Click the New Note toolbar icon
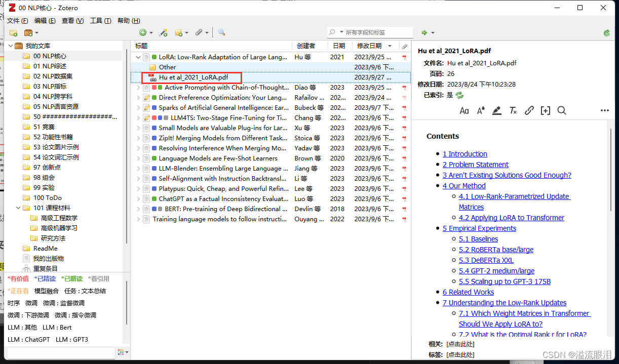The image size is (619, 364). click(181, 32)
